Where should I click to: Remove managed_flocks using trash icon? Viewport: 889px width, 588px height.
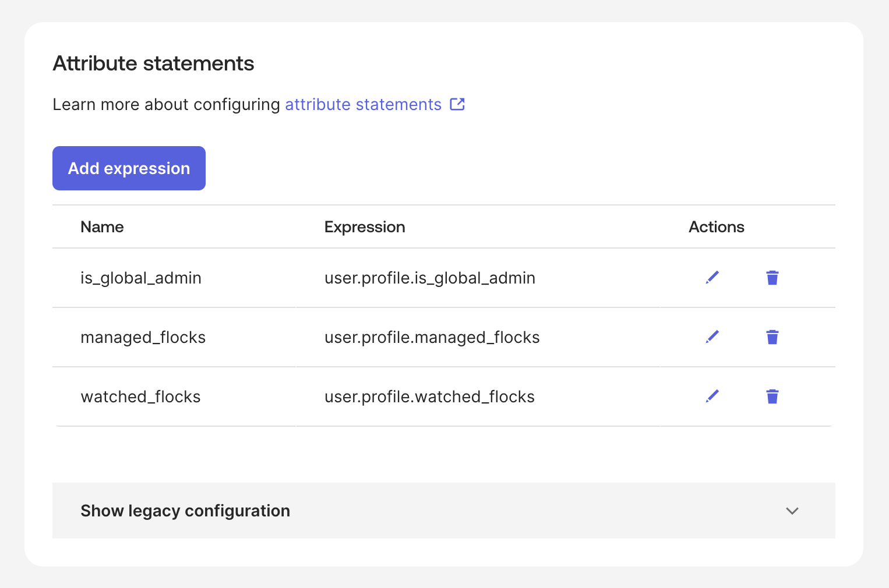[772, 337]
